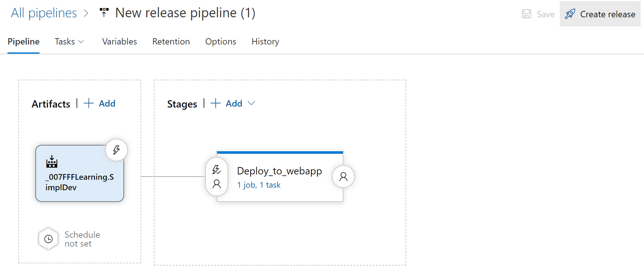Open post-deployment conditions for Deploy_to_webapp

click(343, 177)
